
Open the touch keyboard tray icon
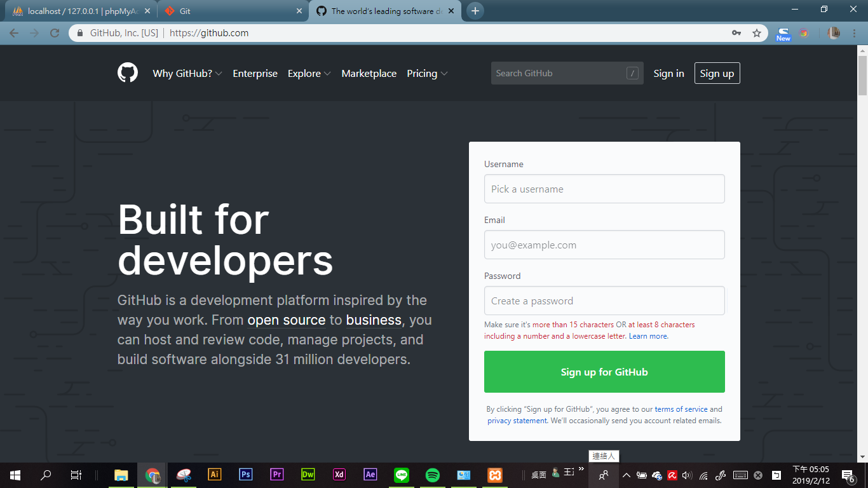(740, 475)
